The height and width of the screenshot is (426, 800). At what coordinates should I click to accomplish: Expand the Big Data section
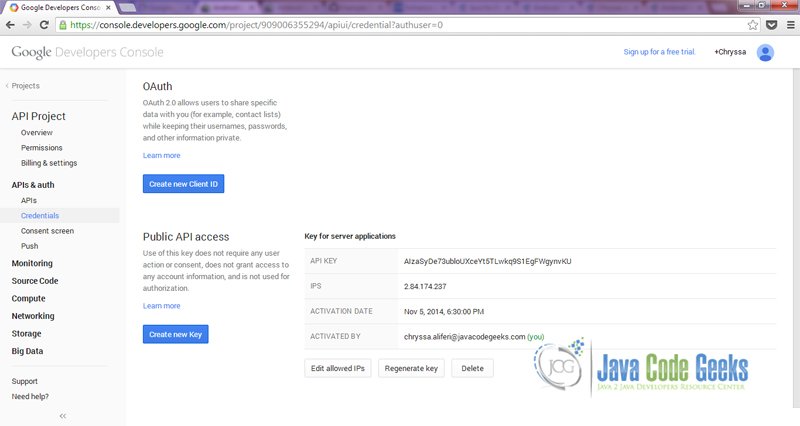tap(28, 351)
